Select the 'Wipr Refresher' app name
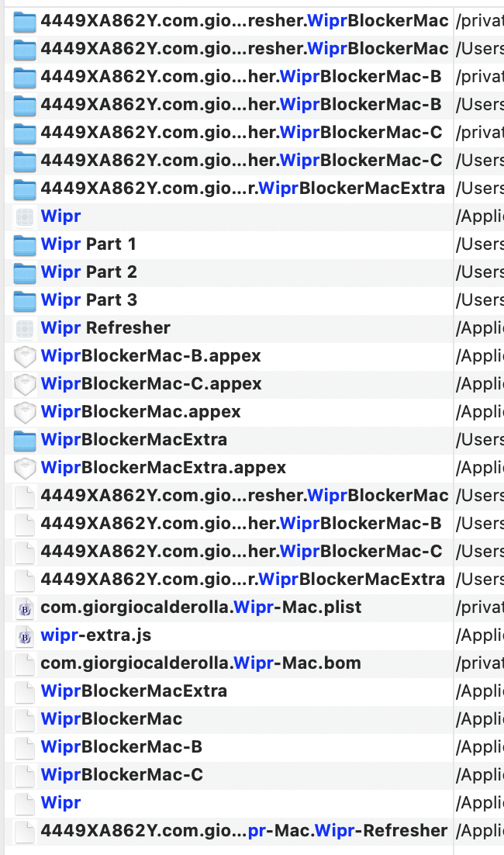The image size is (504, 855). point(105,327)
